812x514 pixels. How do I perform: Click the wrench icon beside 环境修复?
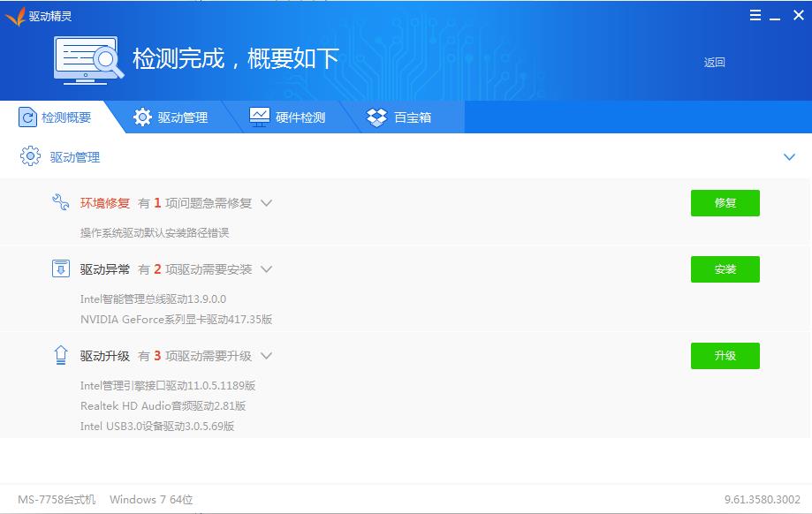click(x=61, y=203)
